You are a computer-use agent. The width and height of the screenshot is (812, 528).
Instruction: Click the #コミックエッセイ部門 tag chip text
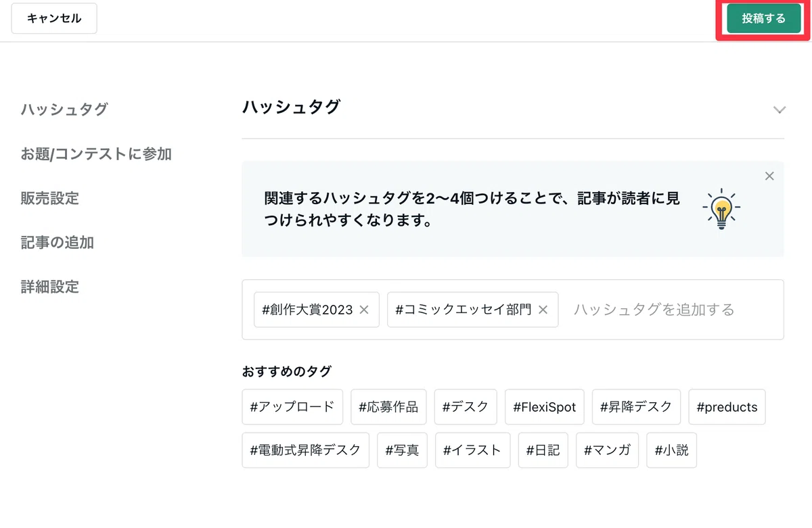click(x=464, y=310)
